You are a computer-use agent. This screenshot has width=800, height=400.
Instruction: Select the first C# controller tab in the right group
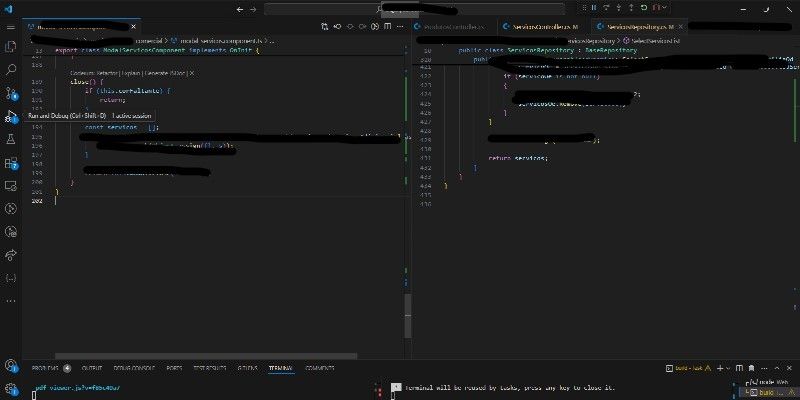point(454,27)
